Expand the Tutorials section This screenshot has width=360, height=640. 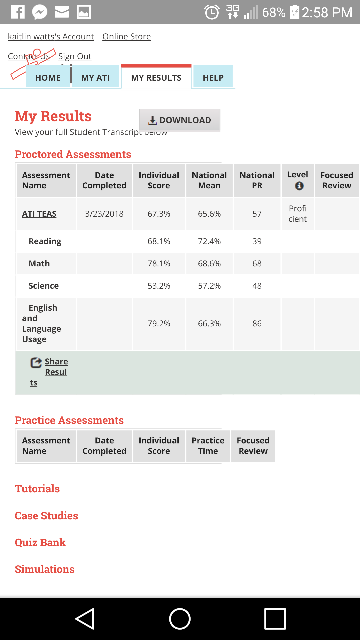pyautogui.click(x=37, y=489)
